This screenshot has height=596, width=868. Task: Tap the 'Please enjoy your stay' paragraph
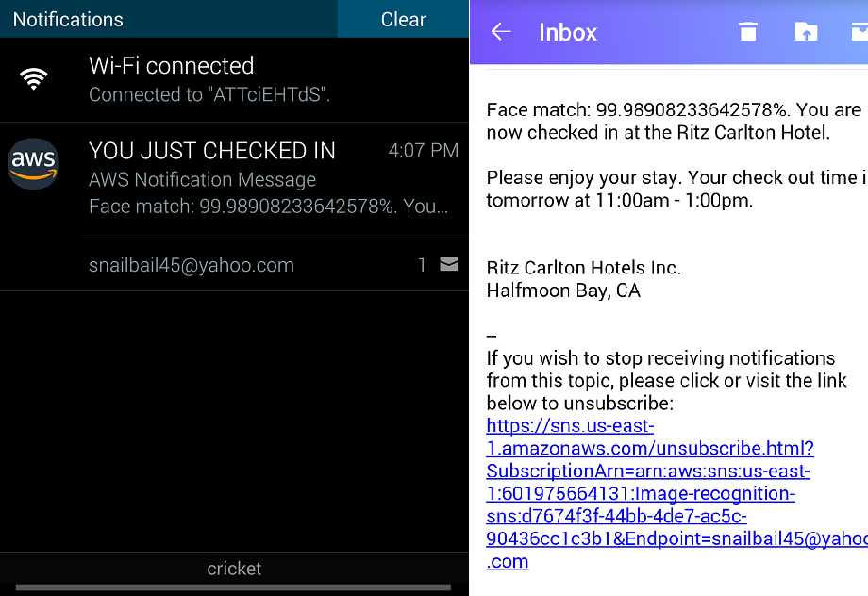(676, 189)
